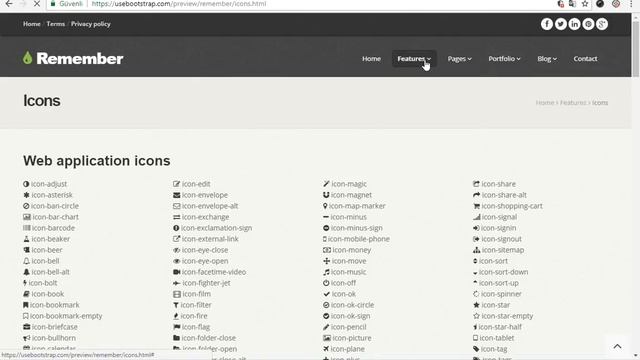Click the bell icon beside icon-bell
The image size is (640, 360).
pos(26,261)
